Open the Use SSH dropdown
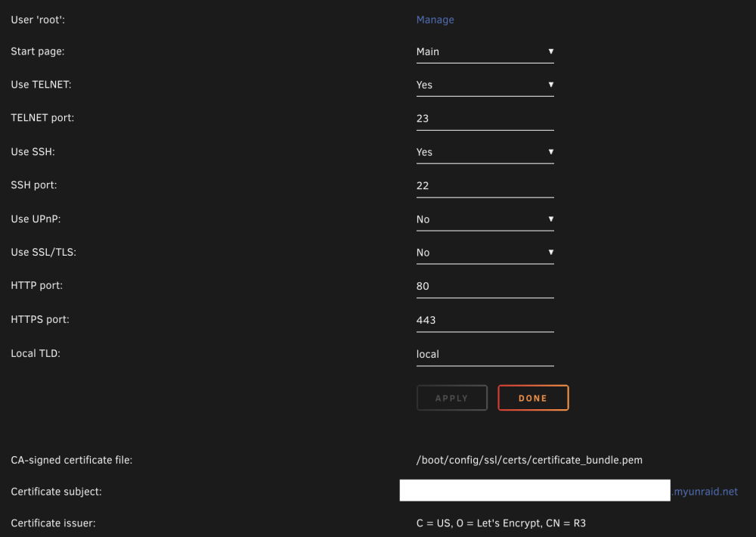 pos(485,152)
